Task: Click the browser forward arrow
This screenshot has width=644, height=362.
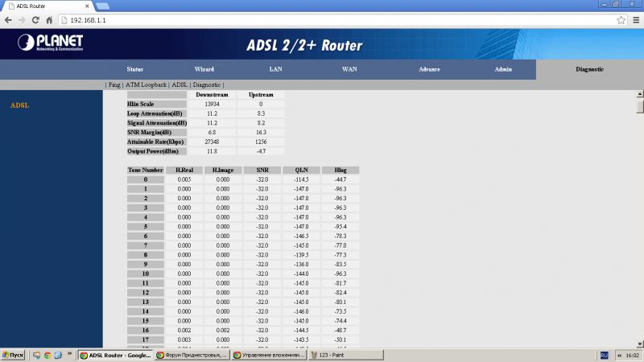Action: click(x=22, y=19)
